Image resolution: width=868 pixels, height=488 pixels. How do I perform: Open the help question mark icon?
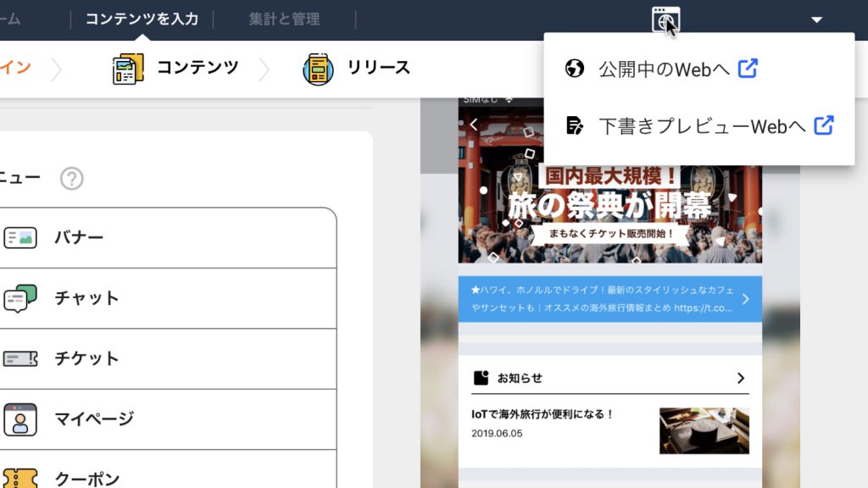71,179
